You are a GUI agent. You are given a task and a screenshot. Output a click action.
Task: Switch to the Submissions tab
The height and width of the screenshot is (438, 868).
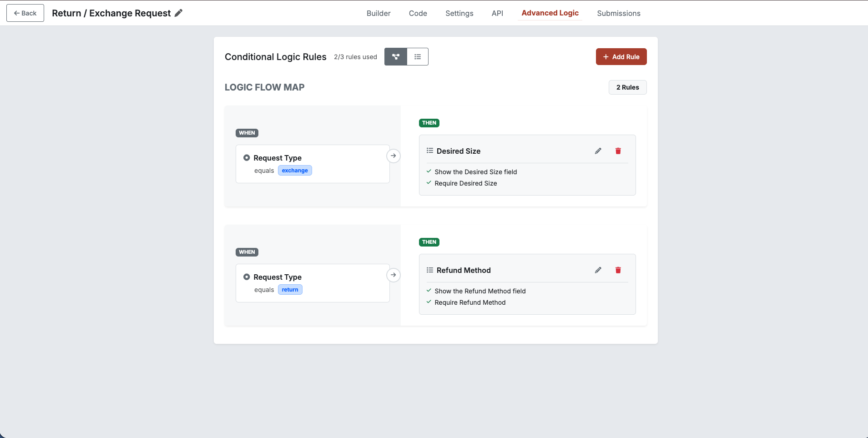tap(618, 13)
